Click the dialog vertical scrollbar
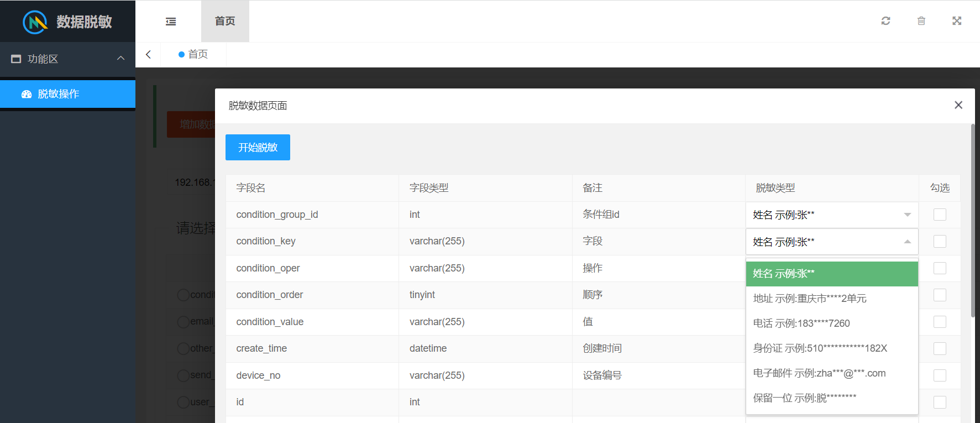 tap(973, 221)
